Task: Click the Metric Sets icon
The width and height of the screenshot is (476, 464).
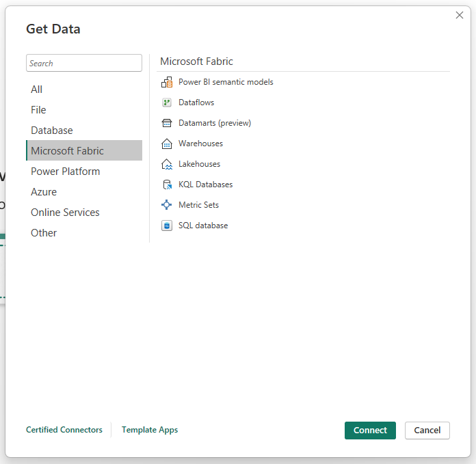Action: (167, 205)
